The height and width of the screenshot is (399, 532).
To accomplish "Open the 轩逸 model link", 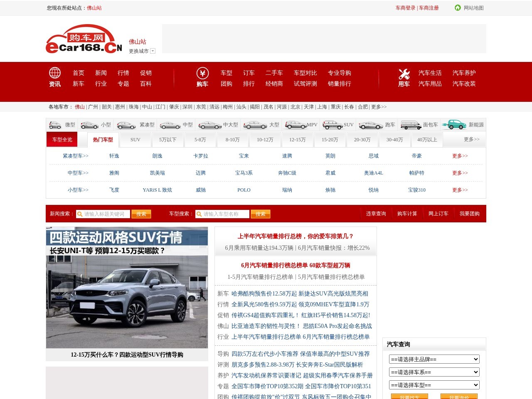I will point(114,156).
